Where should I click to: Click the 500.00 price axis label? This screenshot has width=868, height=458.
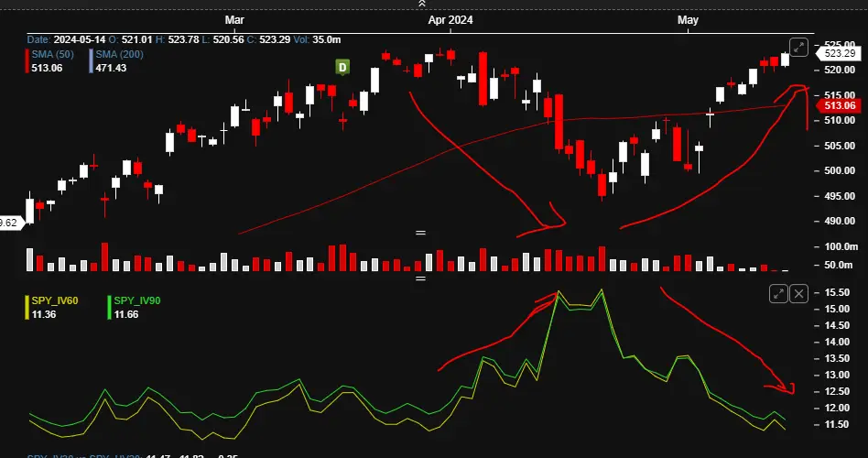[840, 170]
